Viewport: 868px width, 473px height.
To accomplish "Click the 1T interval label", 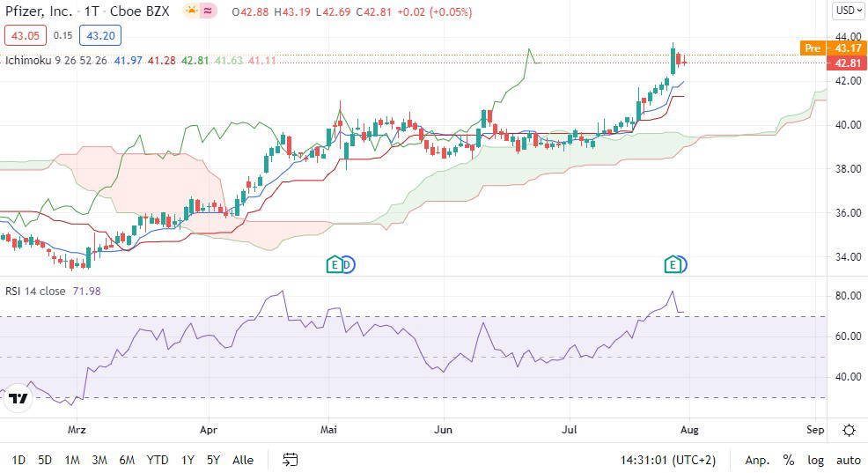I will pyautogui.click(x=92, y=11).
